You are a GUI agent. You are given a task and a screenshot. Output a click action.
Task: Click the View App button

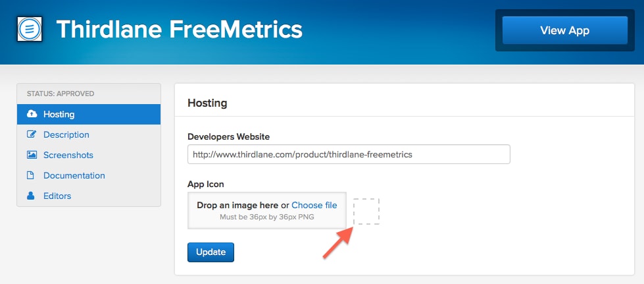[564, 30]
